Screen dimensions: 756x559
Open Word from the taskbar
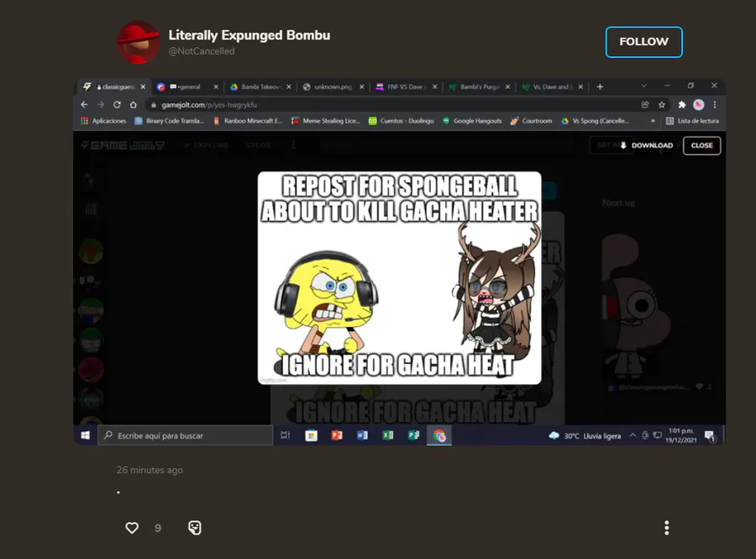pyautogui.click(x=363, y=435)
